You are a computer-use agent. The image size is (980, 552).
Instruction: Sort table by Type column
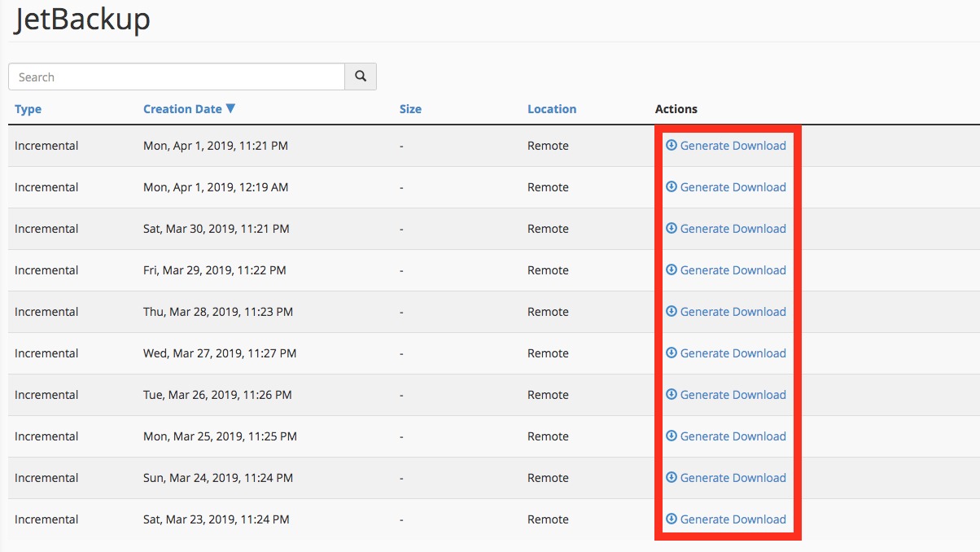(x=28, y=109)
